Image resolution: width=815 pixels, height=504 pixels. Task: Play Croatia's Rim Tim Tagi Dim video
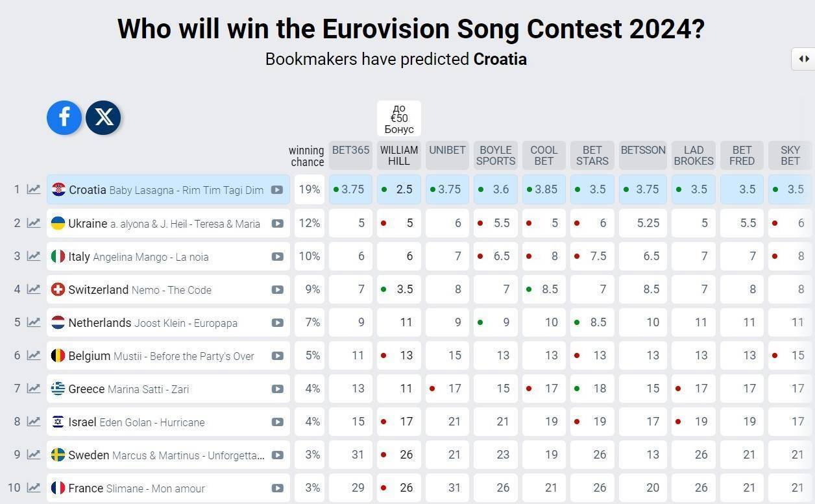point(277,190)
